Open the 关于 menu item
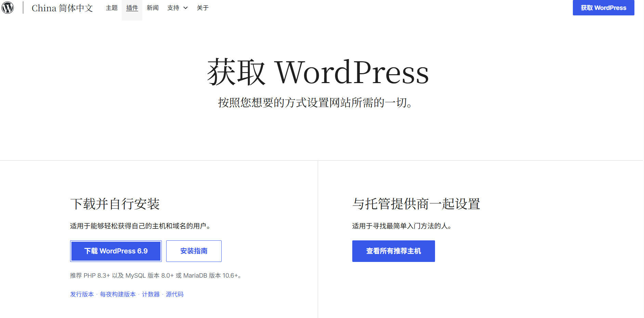644x318 pixels. pos(202,8)
